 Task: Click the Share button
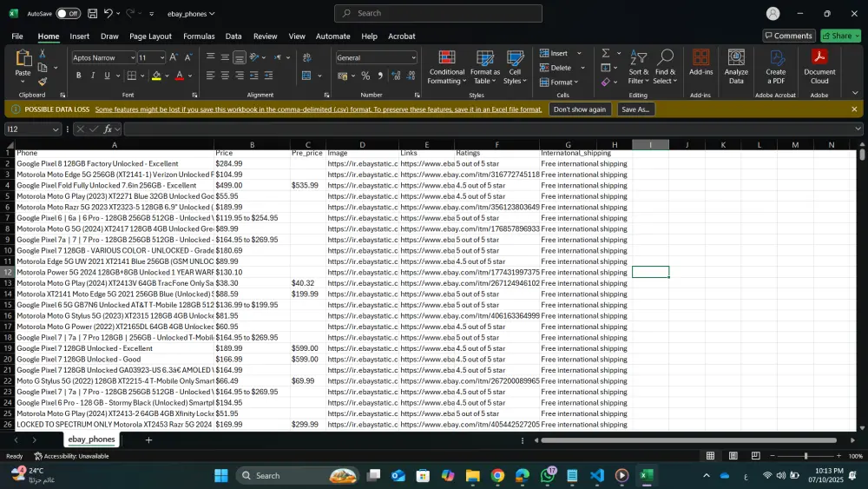841,36
